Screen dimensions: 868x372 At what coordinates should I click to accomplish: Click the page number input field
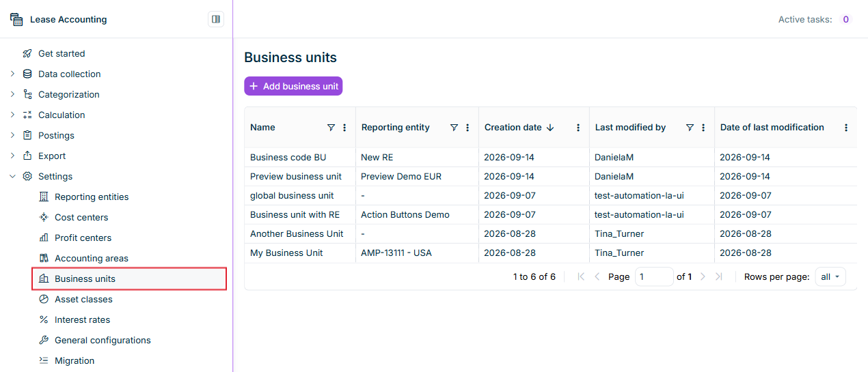pyautogui.click(x=654, y=276)
